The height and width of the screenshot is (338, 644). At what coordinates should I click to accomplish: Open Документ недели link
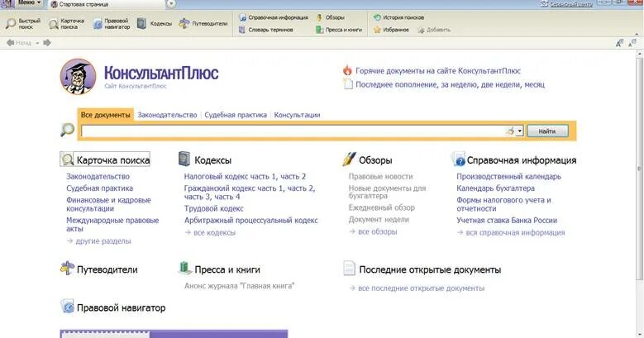pyautogui.click(x=379, y=219)
